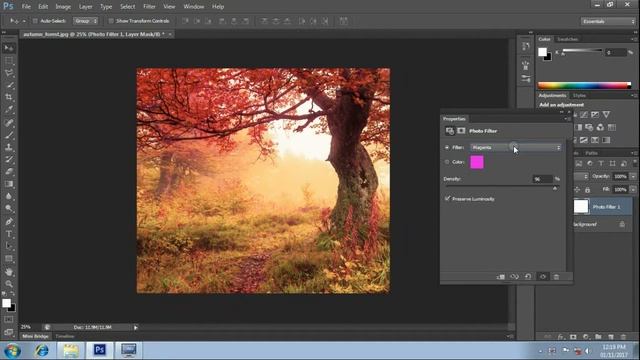Open the Properties panel flyout menu
The height and width of the screenshot is (360, 640).
tap(568, 119)
